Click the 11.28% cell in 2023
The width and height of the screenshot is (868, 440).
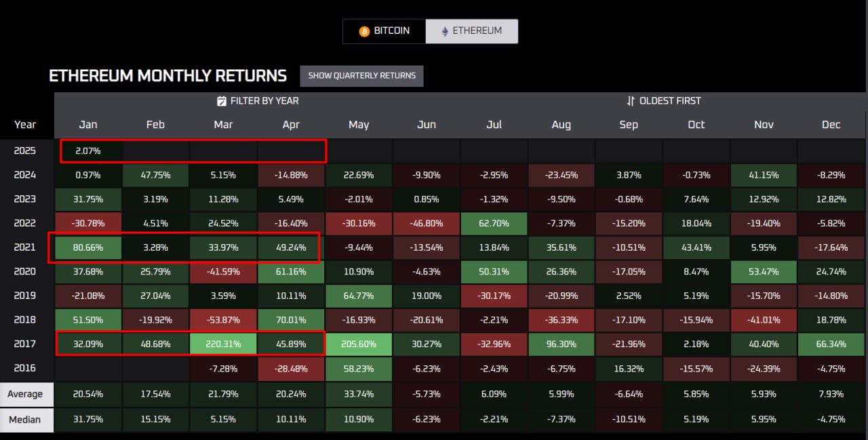[x=223, y=199]
